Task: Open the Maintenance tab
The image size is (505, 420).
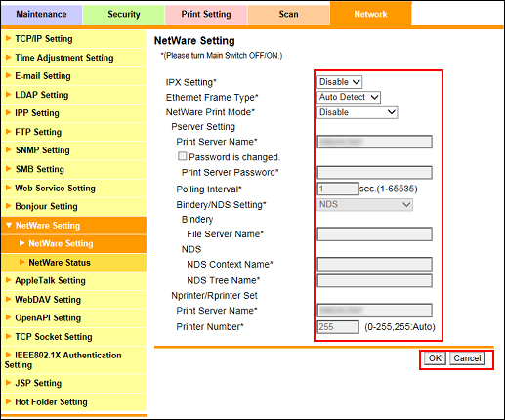Action: click(x=41, y=14)
